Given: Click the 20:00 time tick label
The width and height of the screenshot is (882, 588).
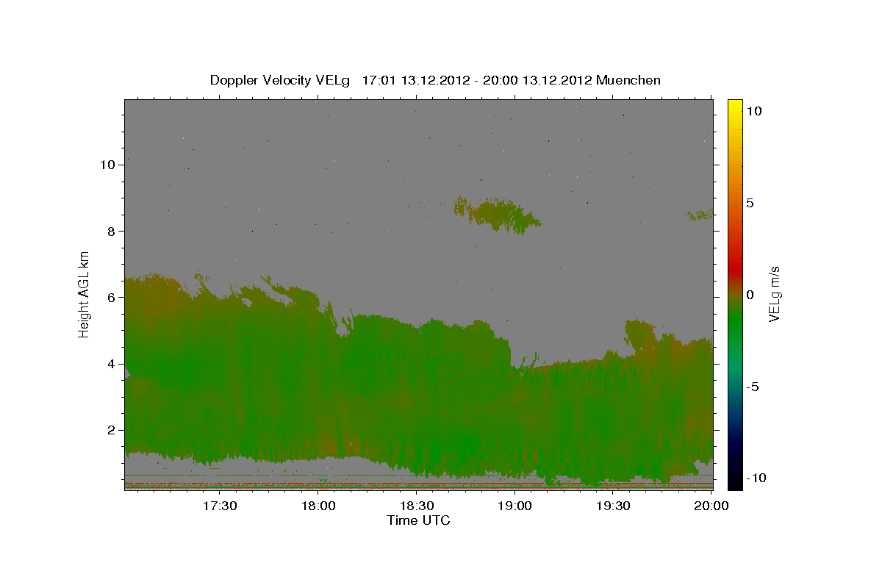Looking at the screenshot, I should pyautogui.click(x=711, y=506).
